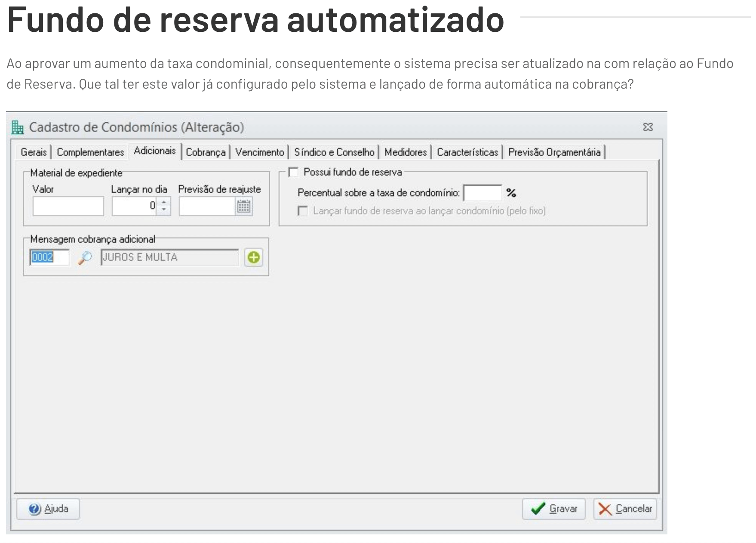Click the Material de expediente group label
The width and height of the screenshot is (756, 543).
[x=76, y=173]
